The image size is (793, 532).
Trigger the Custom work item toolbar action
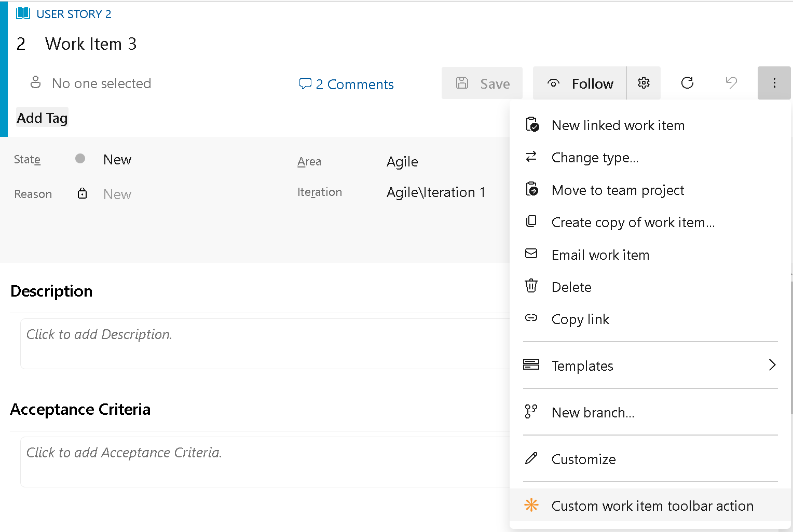(652, 506)
